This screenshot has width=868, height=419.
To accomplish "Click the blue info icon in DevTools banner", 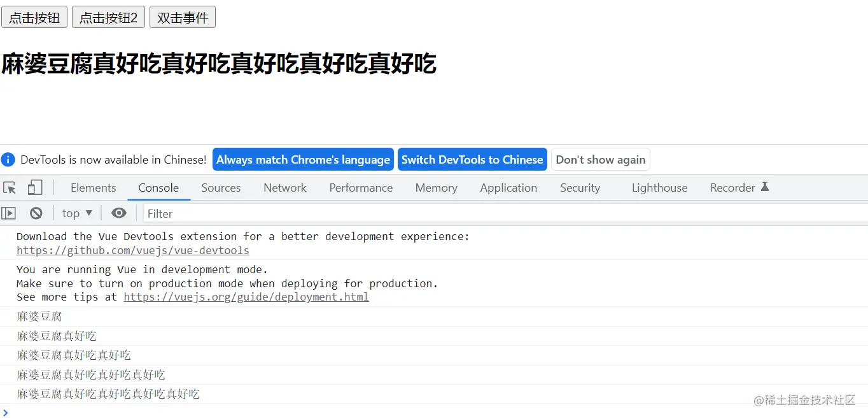I will 8,160.
